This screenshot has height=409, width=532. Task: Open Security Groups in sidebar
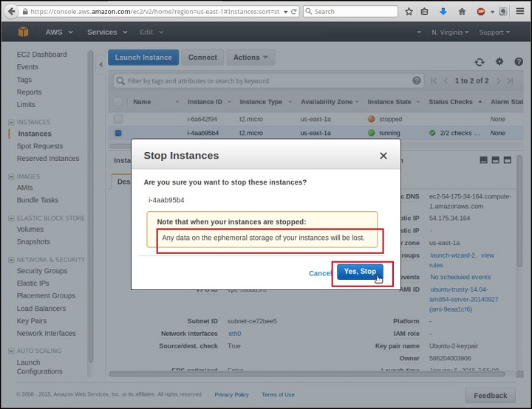(x=42, y=271)
